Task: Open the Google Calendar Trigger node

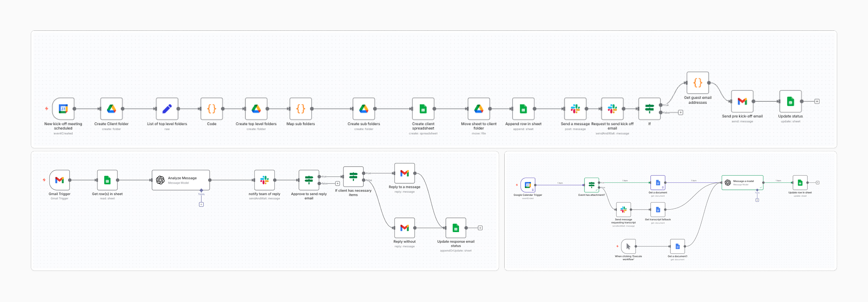Action: click(528, 185)
